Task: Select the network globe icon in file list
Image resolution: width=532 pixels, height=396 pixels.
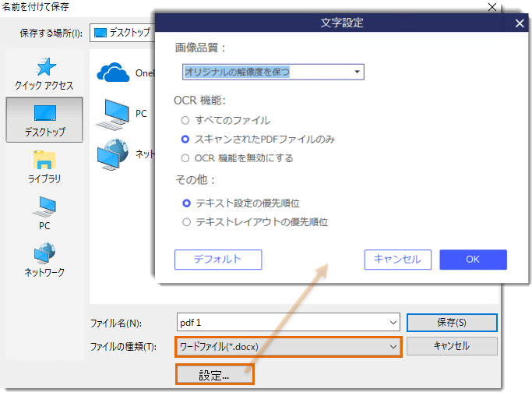Action: [x=113, y=154]
